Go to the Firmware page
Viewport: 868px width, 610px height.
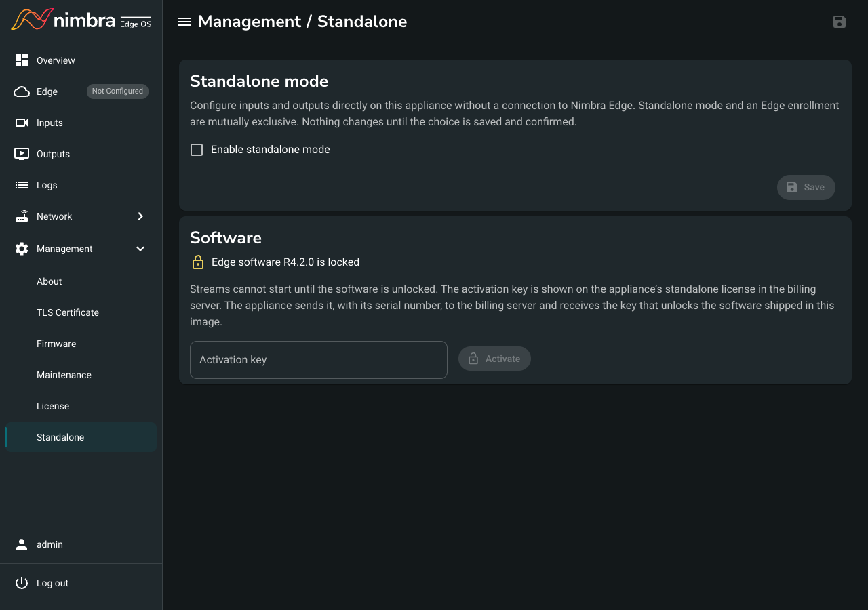[x=81, y=344]
